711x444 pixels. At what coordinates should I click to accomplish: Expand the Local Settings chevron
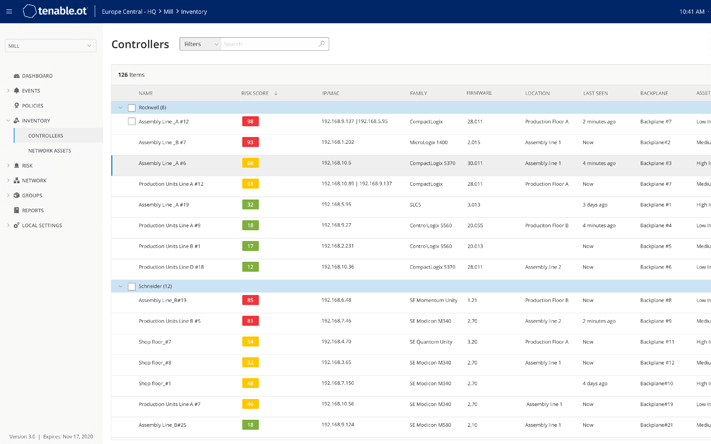[x=8, y=225]
